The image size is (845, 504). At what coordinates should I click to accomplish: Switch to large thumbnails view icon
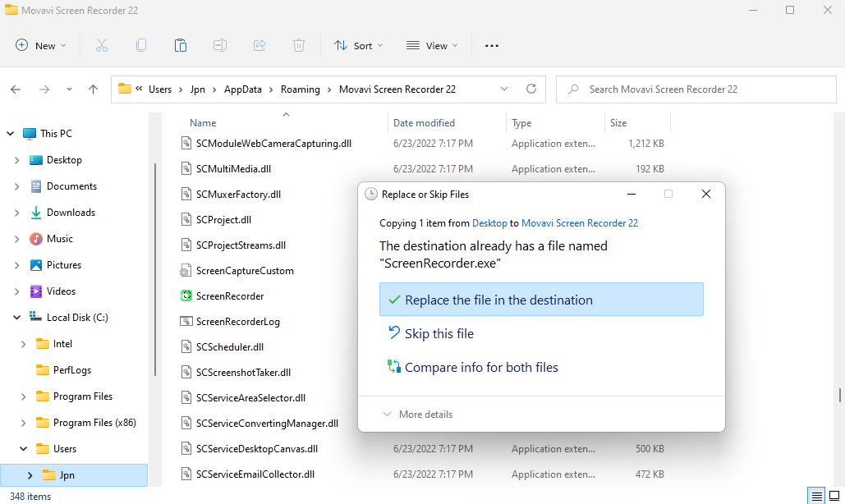tap(834, 496)
